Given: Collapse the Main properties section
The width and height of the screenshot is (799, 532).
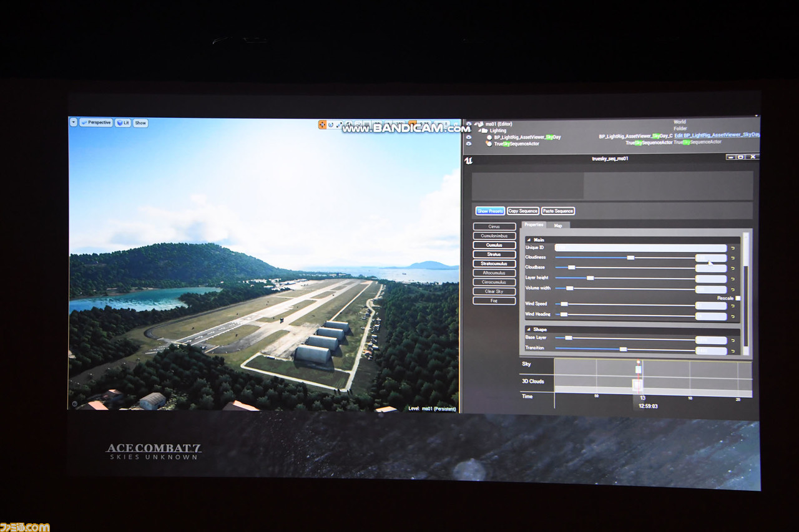Looking at the screenshot, I should pos(528,240).
